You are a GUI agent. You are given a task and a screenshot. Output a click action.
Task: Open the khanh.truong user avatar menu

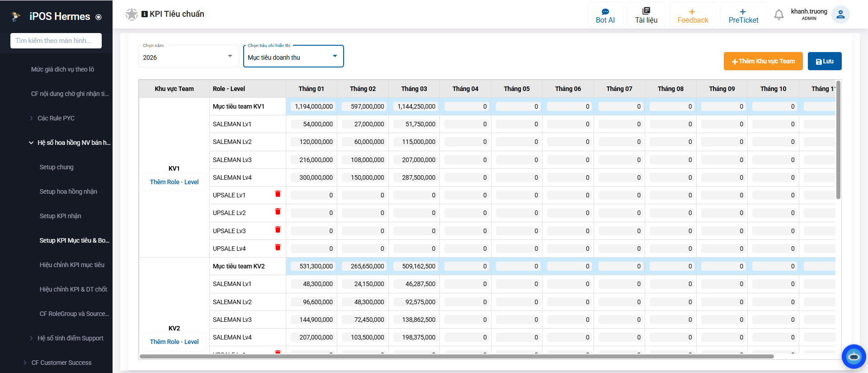pos(840,14)
